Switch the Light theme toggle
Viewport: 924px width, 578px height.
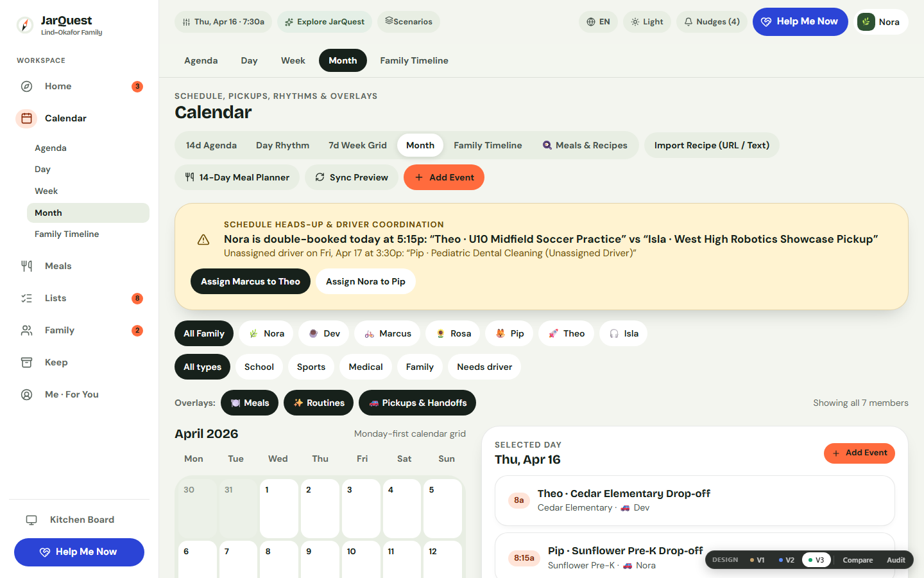coord(647,22)
